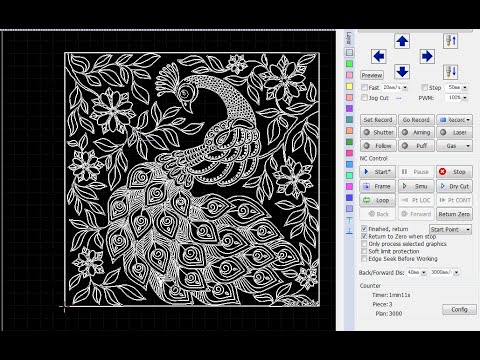Click the Pt CONT button
Viewport: 480px width, 360px height.
[x=455, y=200]
